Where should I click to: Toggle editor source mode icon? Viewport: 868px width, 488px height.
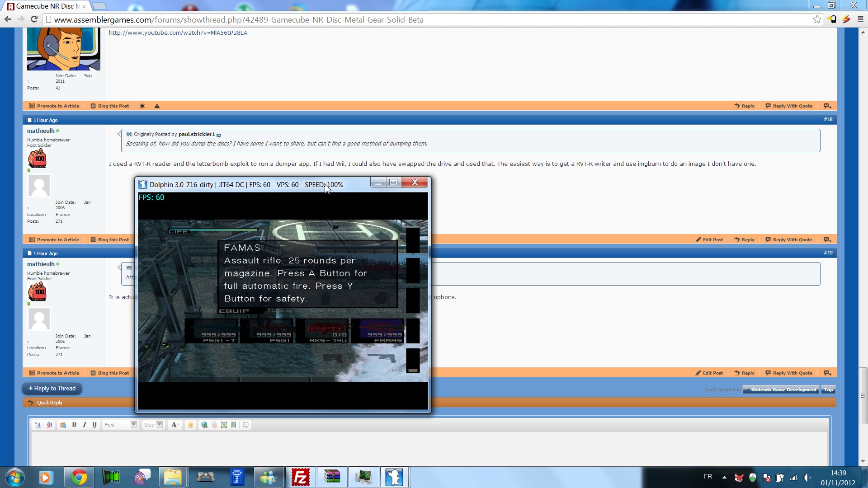pyautogui.click(x=38, y=425)
